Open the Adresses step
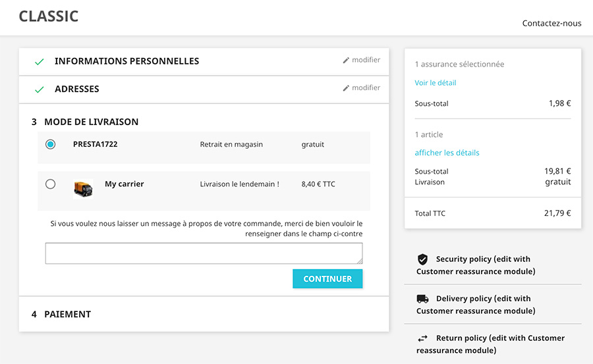This screenshot has width=593, height=364. click(x=76, y=89)
